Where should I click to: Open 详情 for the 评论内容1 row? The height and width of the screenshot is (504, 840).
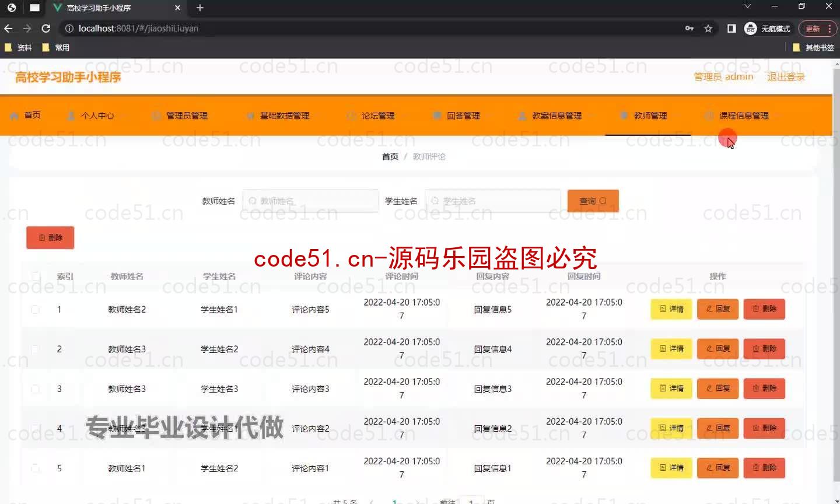(671, 468)
